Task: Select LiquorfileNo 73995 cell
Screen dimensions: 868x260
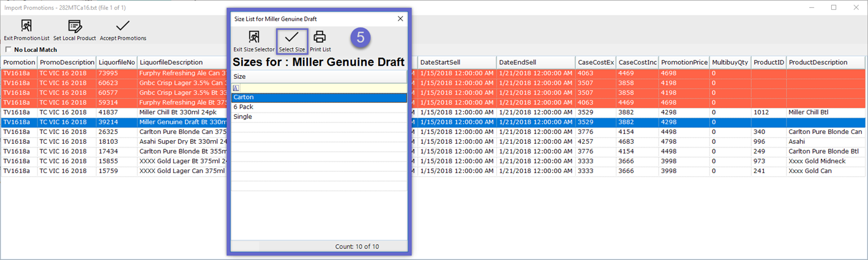Action: [117, 73]
